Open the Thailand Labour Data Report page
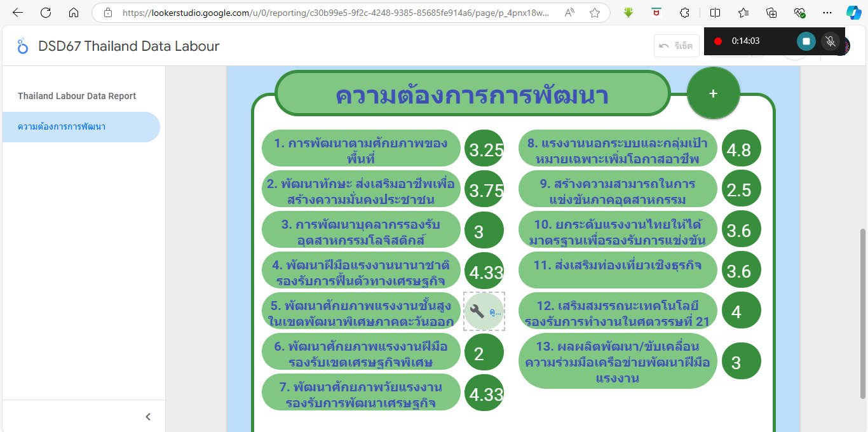Screen dimensions: 868x432 pyautogui.click(x=77, y=96)
